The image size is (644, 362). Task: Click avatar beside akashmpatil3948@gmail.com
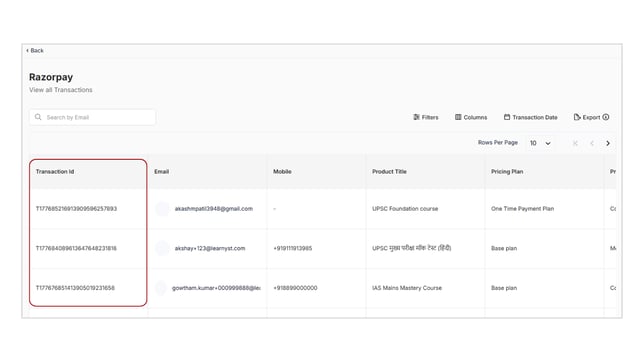click(x=162, y=209)
